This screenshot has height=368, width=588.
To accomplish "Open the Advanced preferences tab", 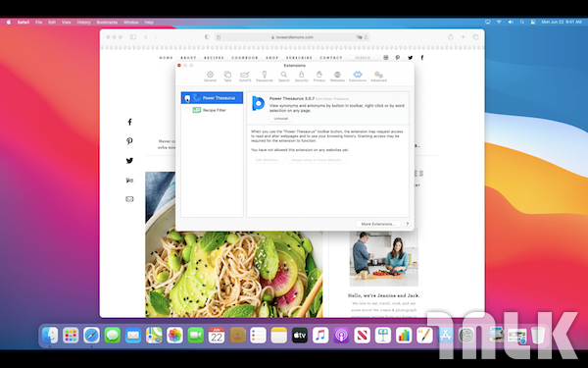I will (378, 77).
